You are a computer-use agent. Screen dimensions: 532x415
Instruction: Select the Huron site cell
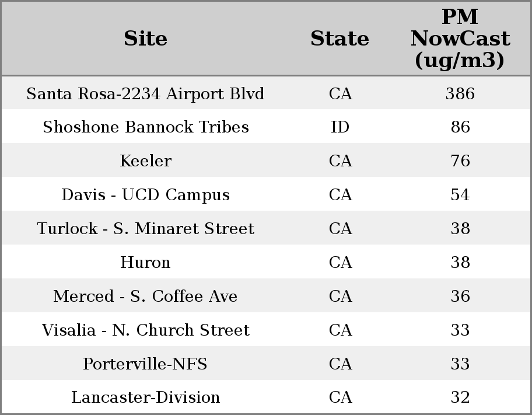pyautogui.click(x=145, y=263)
